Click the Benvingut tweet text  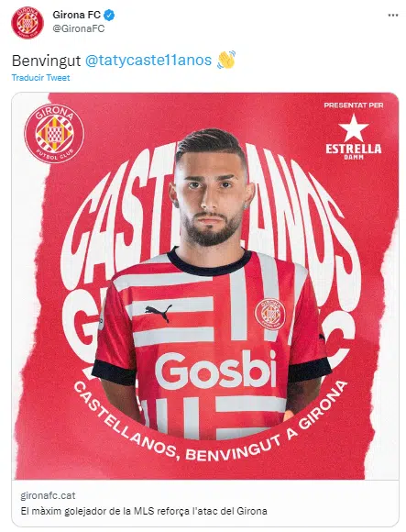[x=46, y=61]
